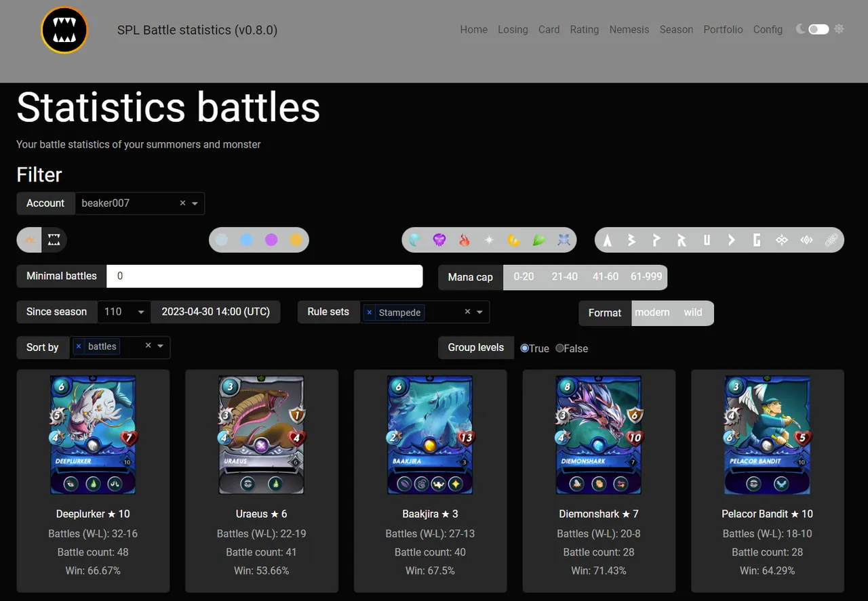868x601 pixels.
Task: Navigate to the Rating page
Action: point(585,29)
